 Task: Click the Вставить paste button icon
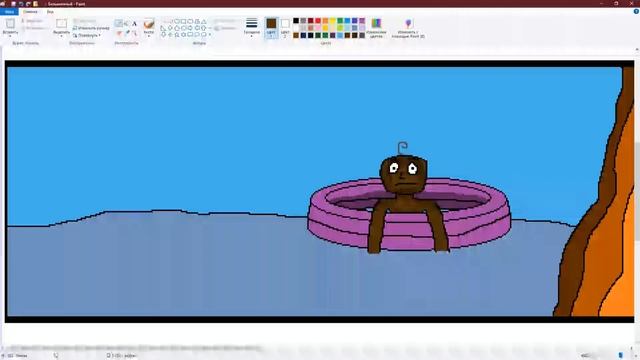click(10, 24)
